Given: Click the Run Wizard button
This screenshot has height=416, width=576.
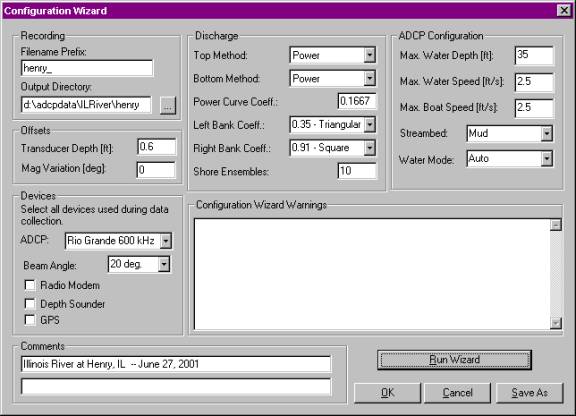Looking at the screenshot, I should tap(454, 360).
